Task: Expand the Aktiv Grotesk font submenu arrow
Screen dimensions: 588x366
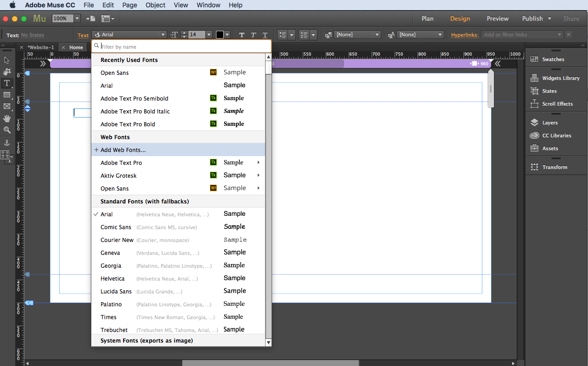Action: (259, 175)
